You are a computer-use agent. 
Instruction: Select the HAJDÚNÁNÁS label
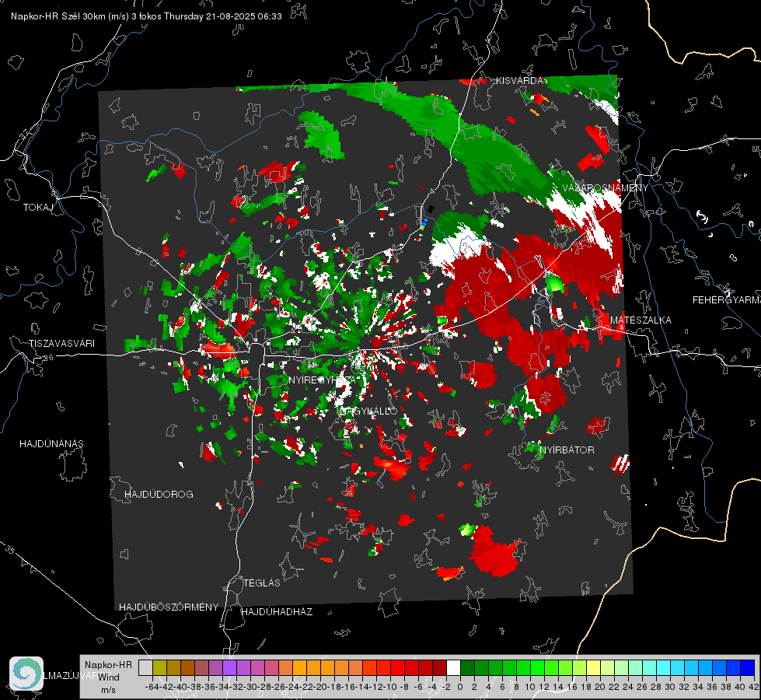click(51, 443)
